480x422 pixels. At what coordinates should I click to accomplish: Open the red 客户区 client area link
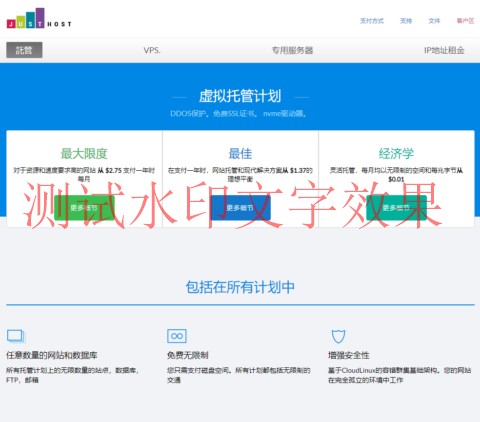click(465, 21)
